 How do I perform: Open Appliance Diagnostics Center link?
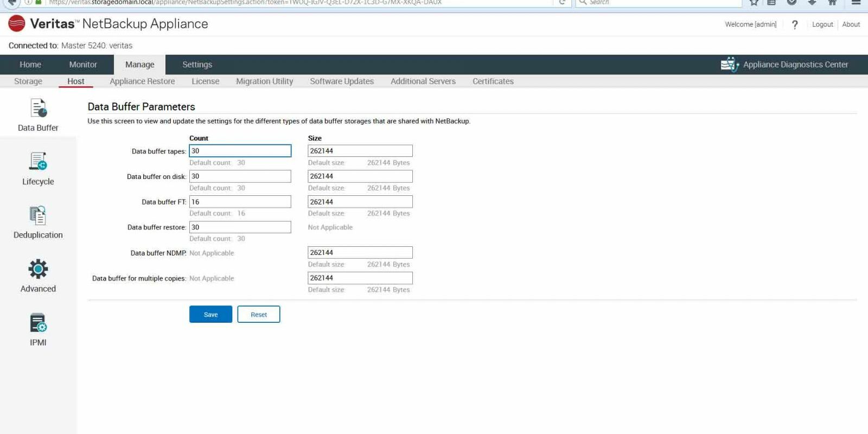[x=796, y=65]
